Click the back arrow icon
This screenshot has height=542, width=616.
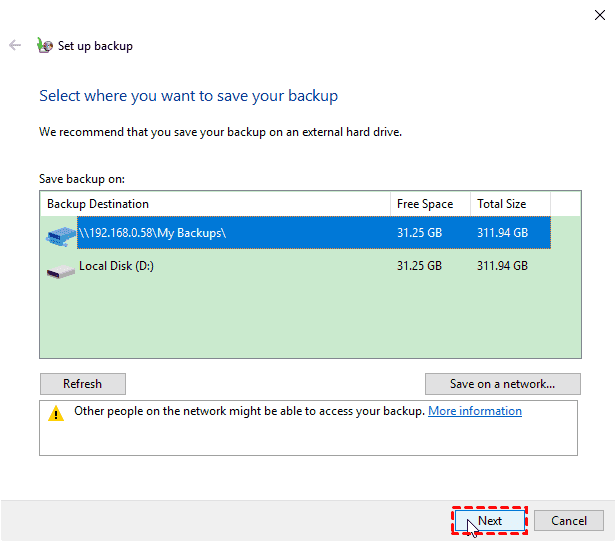point(15,46)
